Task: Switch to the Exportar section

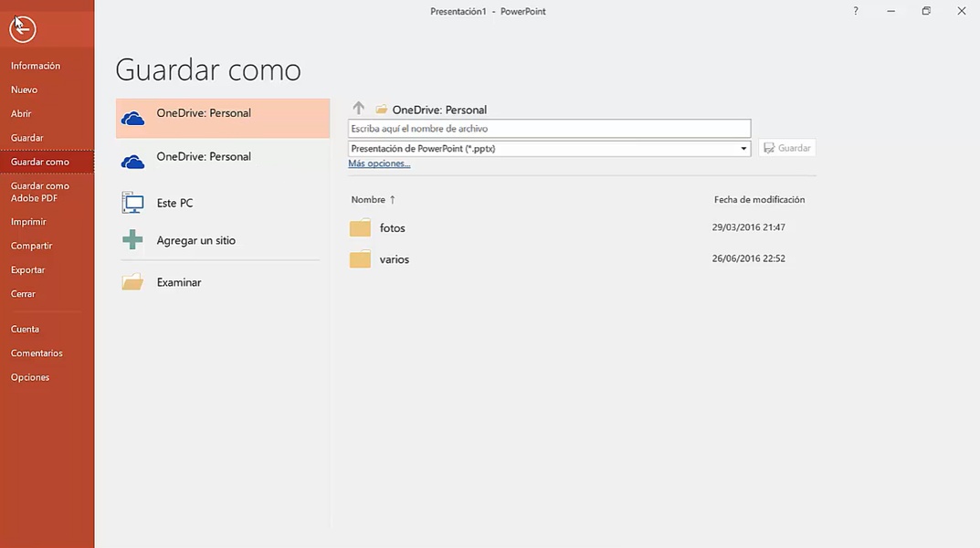Action: click(27, 269)
